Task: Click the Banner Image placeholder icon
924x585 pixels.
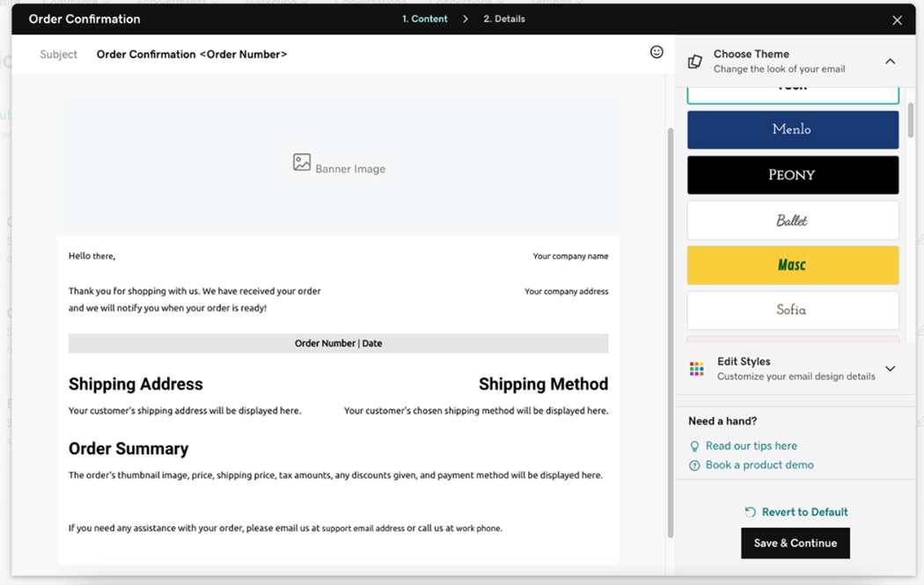Action: coord(302,163)
